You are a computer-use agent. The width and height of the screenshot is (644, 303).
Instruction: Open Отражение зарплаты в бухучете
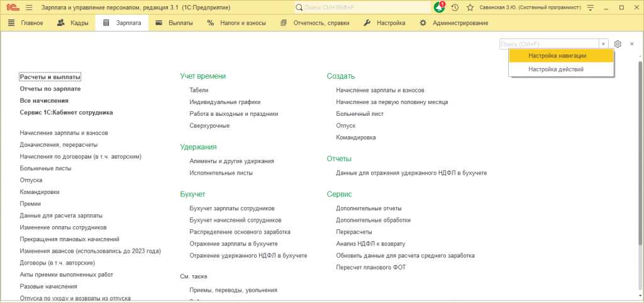coord(234,244)
